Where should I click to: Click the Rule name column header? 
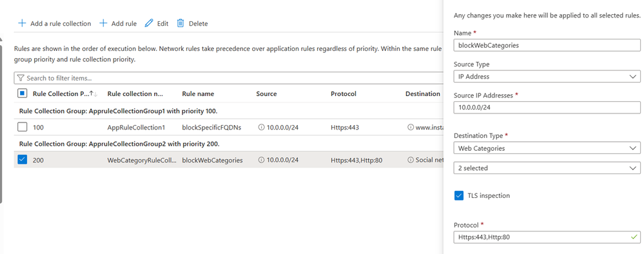click(198, 93)
